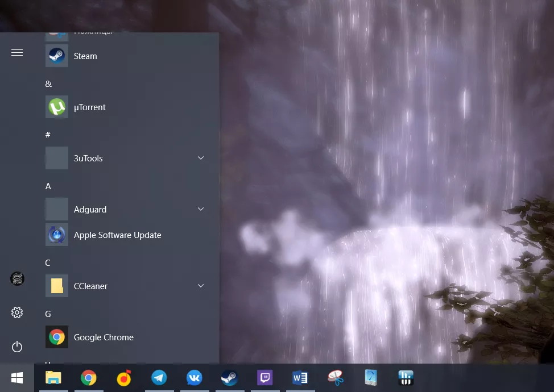Click the '3uTools' folder name text
This screenshot has height=392, width=554.
coord(88,159)
